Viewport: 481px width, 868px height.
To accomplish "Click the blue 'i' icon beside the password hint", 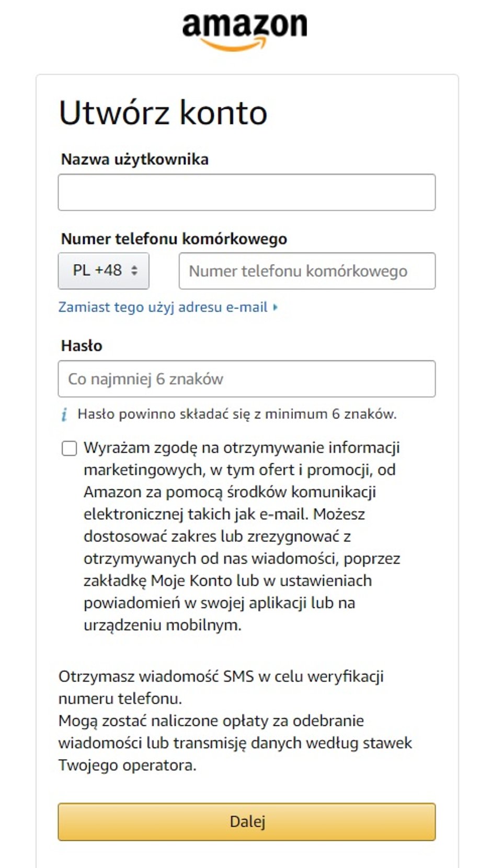I will tap(65, 414).
